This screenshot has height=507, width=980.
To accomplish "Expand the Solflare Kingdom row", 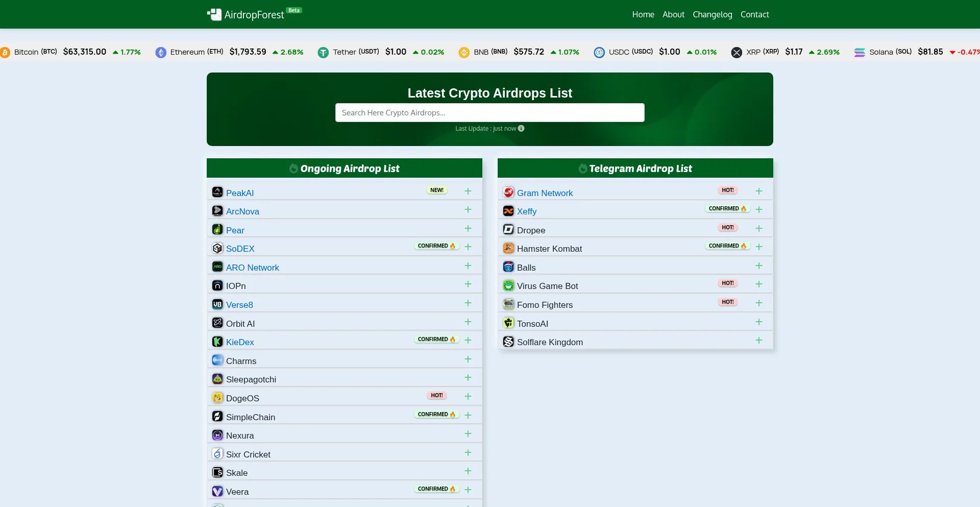I will click(759, 340).
